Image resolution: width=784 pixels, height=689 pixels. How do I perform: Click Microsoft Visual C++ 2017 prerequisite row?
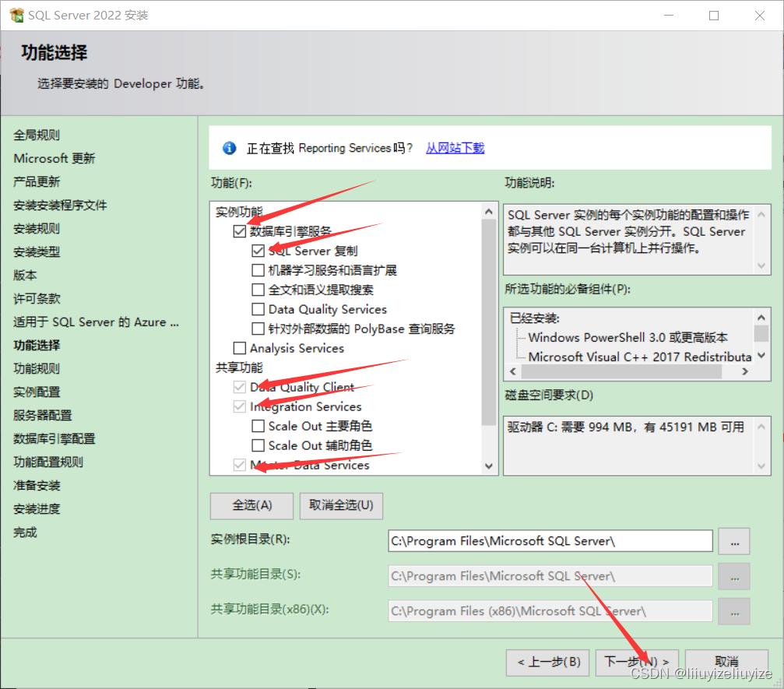coord(640,357)
